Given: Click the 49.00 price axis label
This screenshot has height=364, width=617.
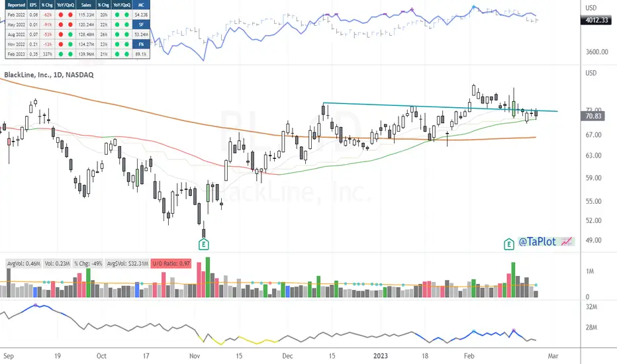Looking at the screenshot, I should tap(593, 240).
